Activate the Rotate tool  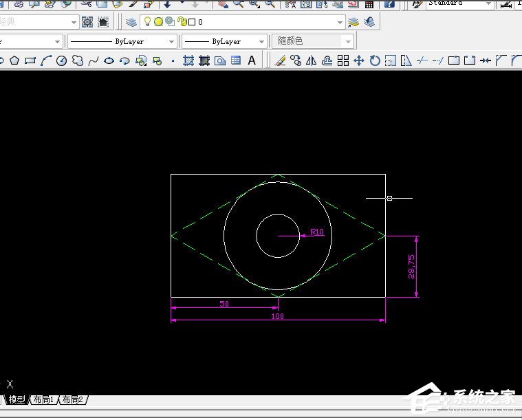(375, 60)
